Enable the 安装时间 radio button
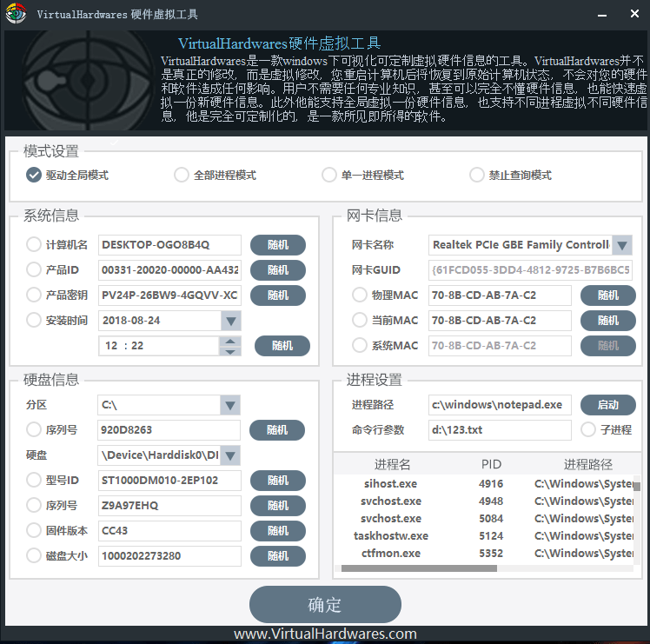The width and height of the screenshot is (650, 644). click(x=34, y=320)
